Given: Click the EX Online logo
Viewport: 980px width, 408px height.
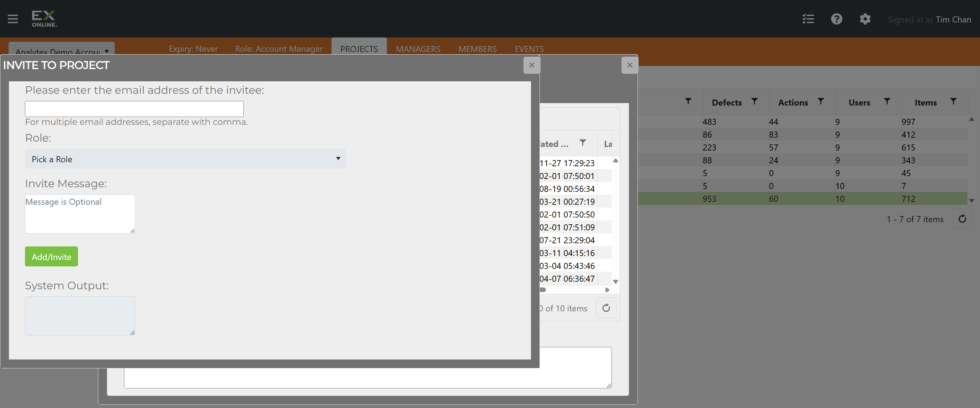Looking at the screenshot, I should coord(44,19).
